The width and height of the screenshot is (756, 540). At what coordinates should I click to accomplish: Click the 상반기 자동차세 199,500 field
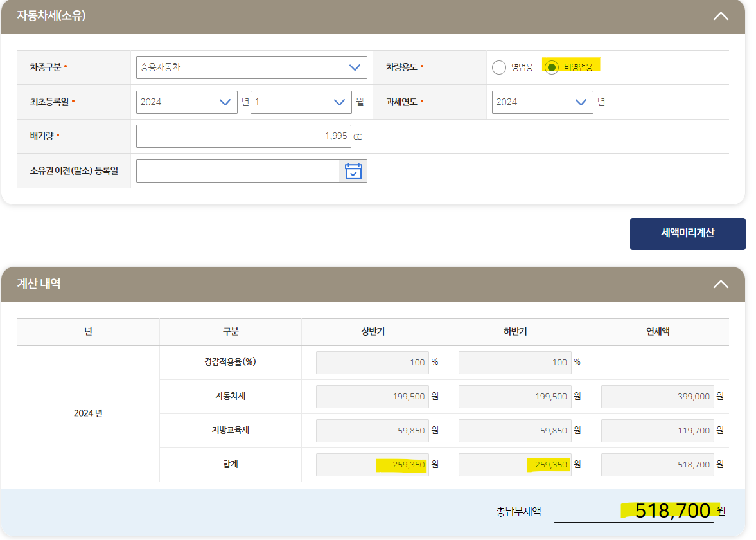[x=372, y=397]
